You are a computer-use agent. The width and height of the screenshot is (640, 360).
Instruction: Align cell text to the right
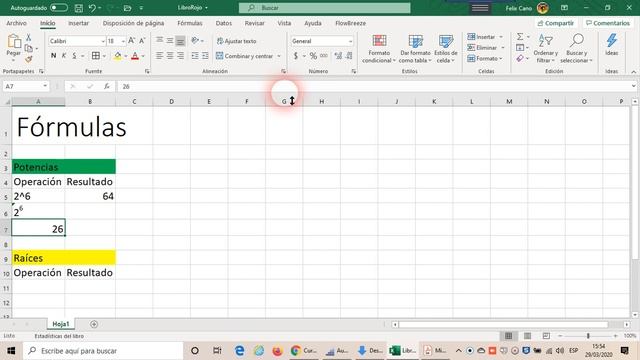pyautogui.click(x=180, y=56)
